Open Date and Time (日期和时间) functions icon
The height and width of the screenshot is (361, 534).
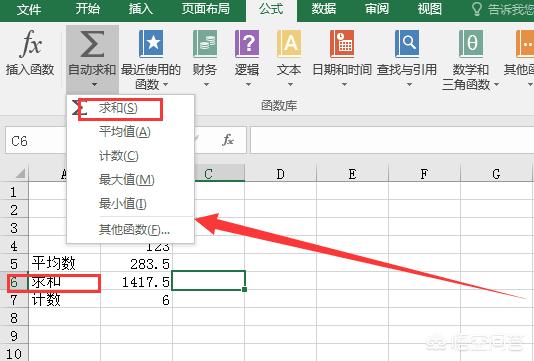click(x=342, y=43)
